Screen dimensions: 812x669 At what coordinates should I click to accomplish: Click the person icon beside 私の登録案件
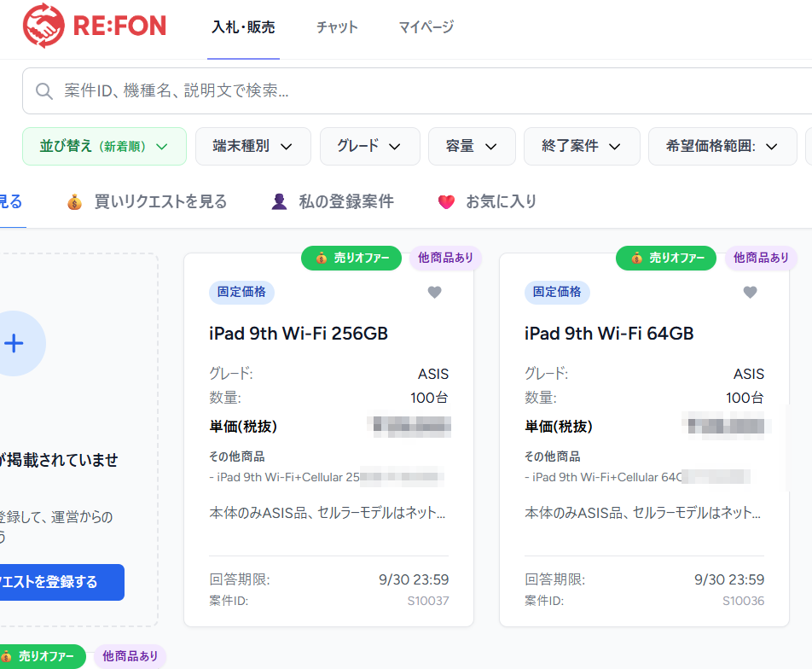(279, 201)
